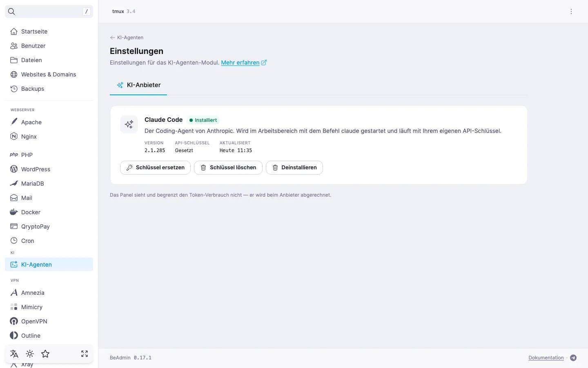Viewport: 588px width, 368px height.
Task: Open the Startseite home icon
Action: [14, 31]
